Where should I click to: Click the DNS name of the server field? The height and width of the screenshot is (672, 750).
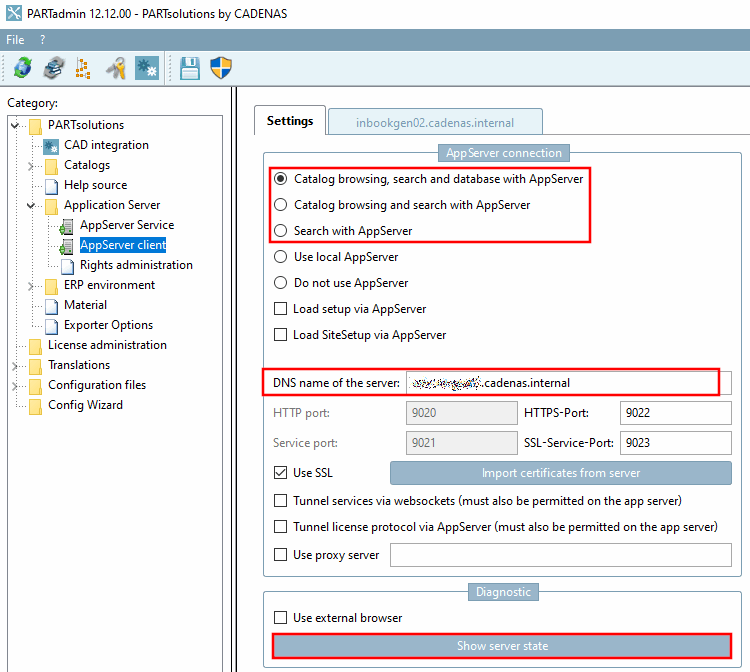(x=569, y=383)
